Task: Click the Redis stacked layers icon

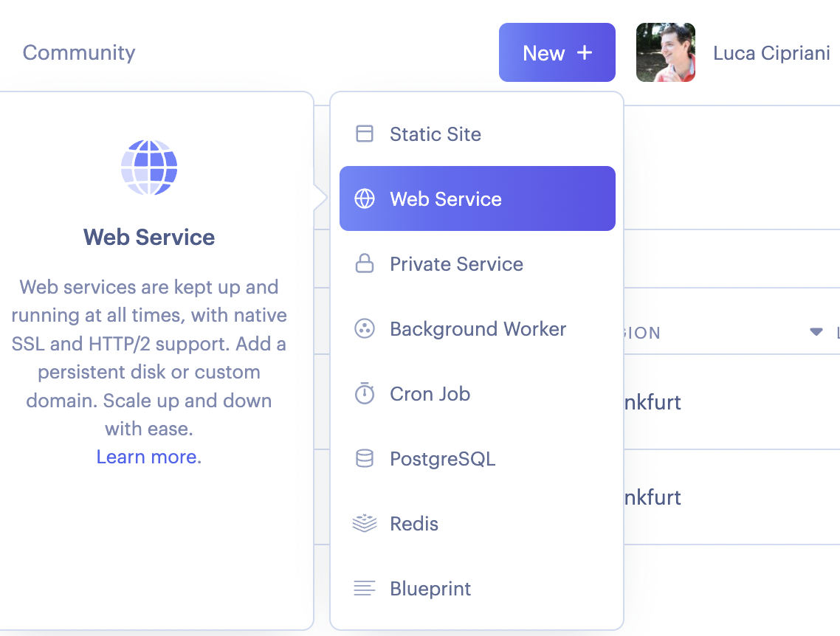Action: click(365, 524)
